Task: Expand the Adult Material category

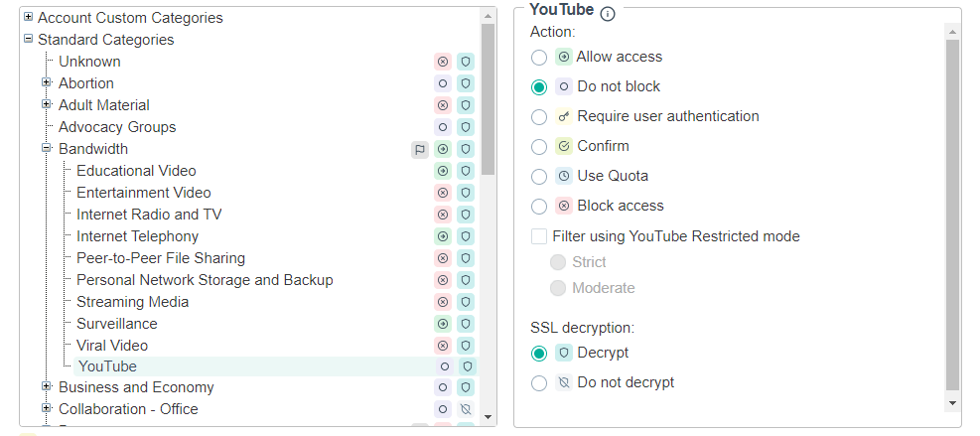Action: pyautogui.click(x=47, y=104)
